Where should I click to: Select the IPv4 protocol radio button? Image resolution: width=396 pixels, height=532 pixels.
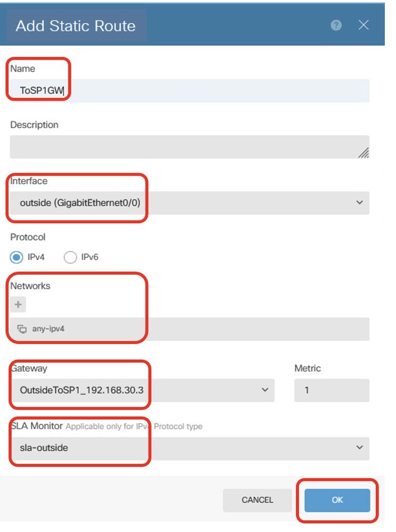tap(17, 257)
